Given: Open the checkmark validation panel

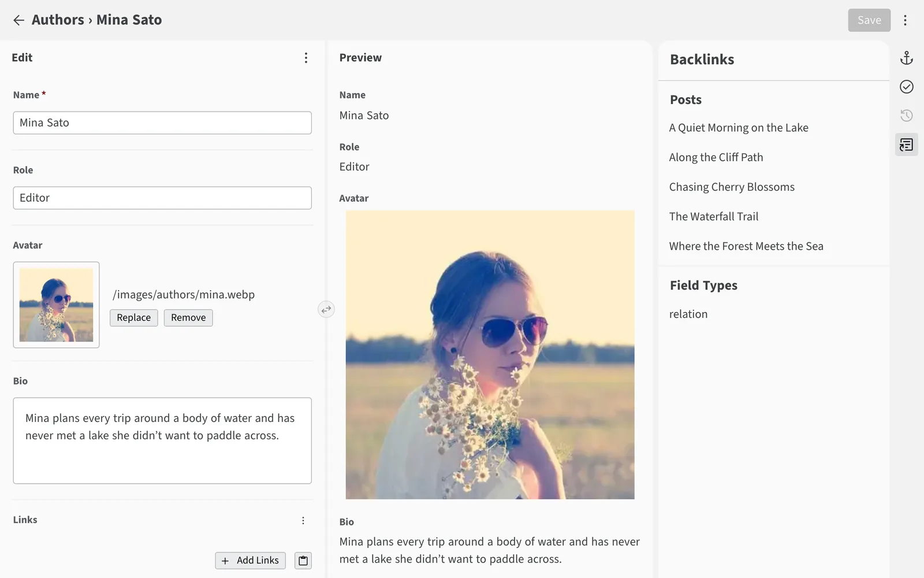Looking at the screenshot, I should (x=907, y=87).
